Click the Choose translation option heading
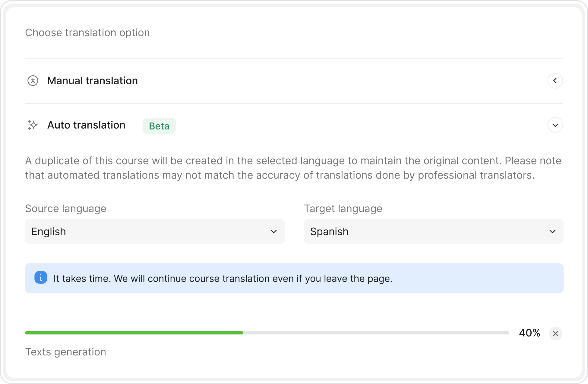The width and height of the screenshot is (588, 384). coord(87,33)
